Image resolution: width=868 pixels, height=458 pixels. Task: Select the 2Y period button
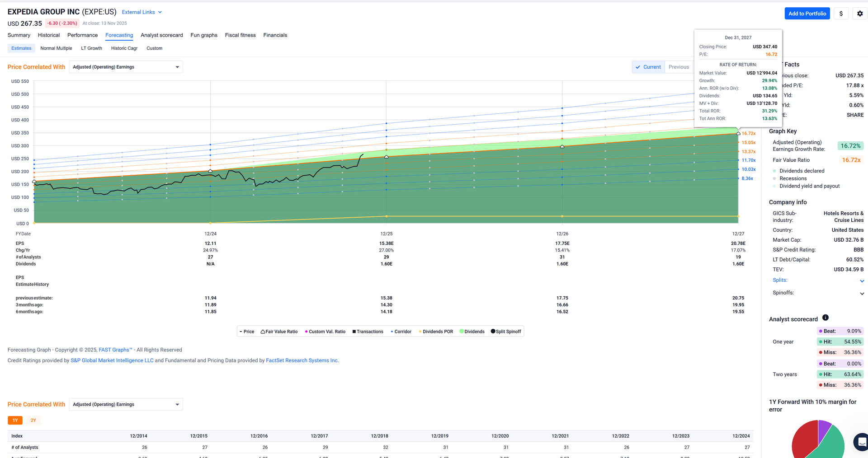tap(33, 421)
